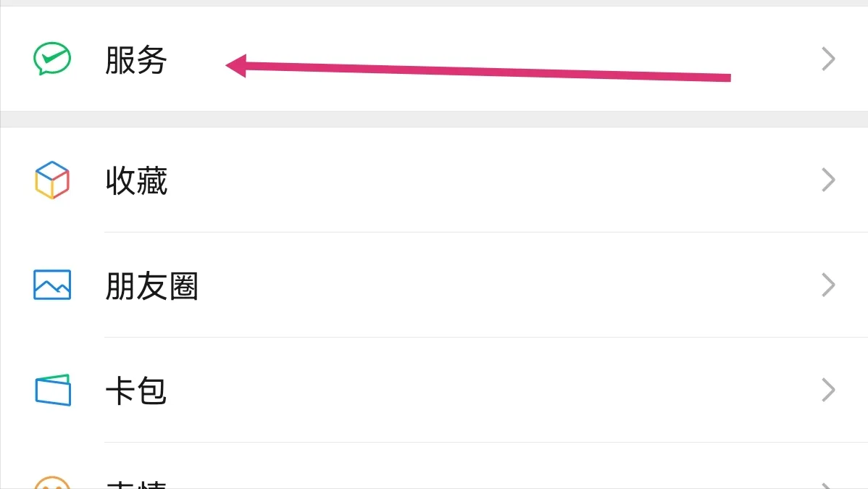
Task: Tap the 朋友圈 landscape picture icon
Action: tap(52, 285)
